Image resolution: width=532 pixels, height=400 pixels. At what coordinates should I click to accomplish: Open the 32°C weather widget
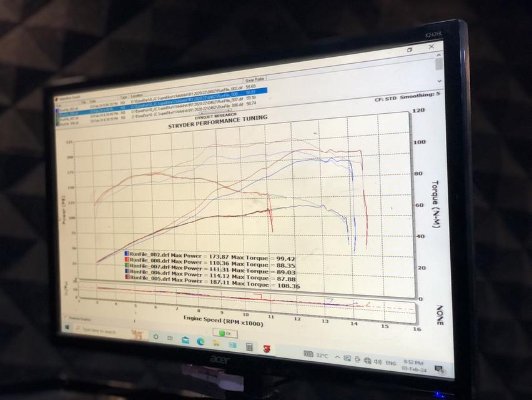point(316,354)
